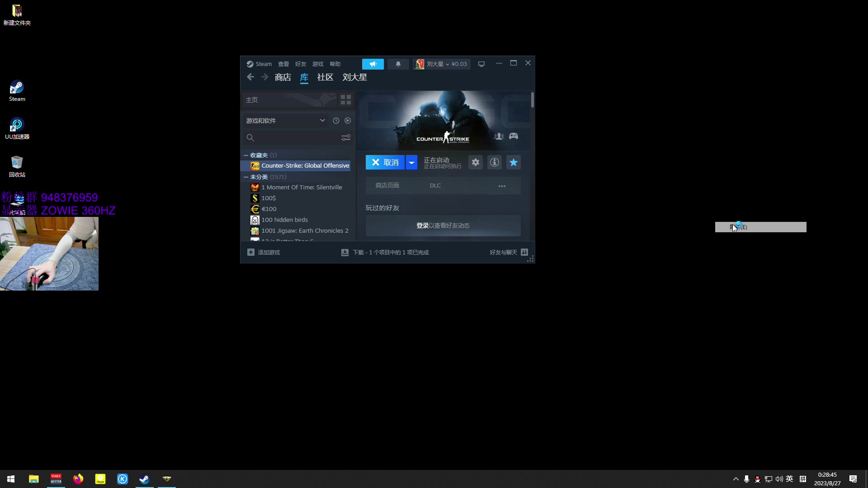Open the DLC link
Image resolution: width=868 pixels, height=488 pixels.
pos(435,186)
